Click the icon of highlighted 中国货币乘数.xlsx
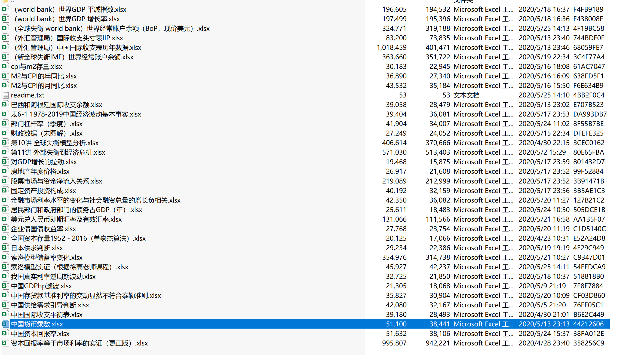This screenshot has width=644, height=355. point(5,324)
